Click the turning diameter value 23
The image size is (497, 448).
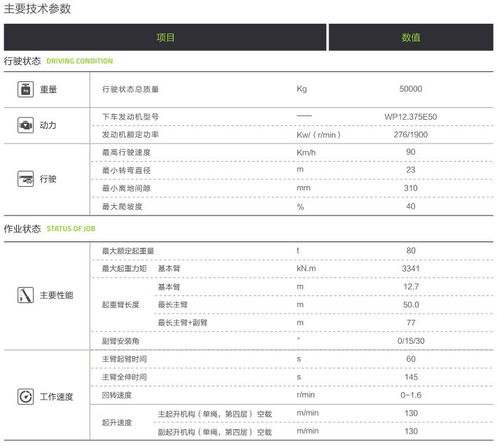point(410,170)
